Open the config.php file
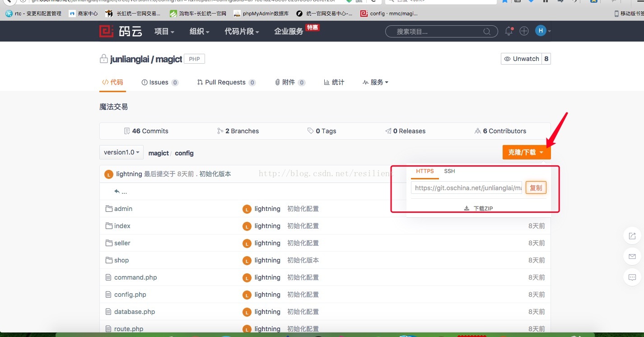Viewport: 644px width, 337px height. click(x=130, y=295)
